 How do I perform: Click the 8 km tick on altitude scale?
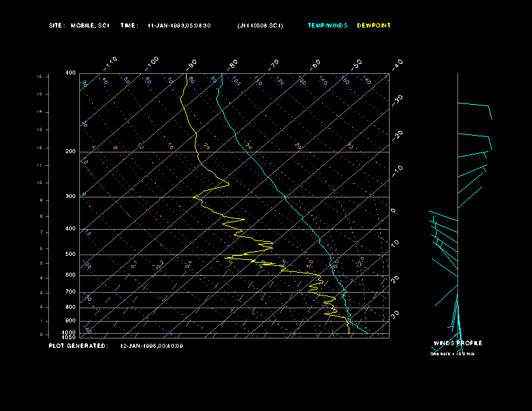click(x=41, y=216)
